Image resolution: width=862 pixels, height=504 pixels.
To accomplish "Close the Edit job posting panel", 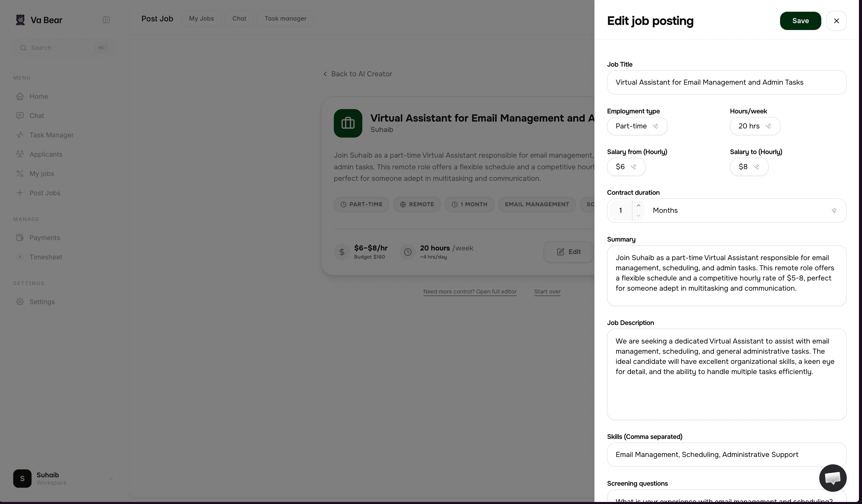I will tap(836, 21).
